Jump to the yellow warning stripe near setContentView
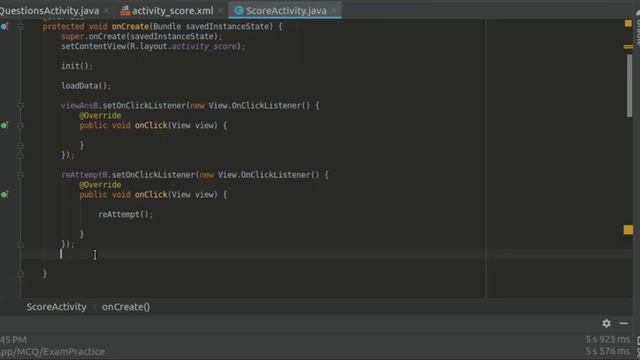The width and height of the screenshot is (640, 360). coord(628,47)
